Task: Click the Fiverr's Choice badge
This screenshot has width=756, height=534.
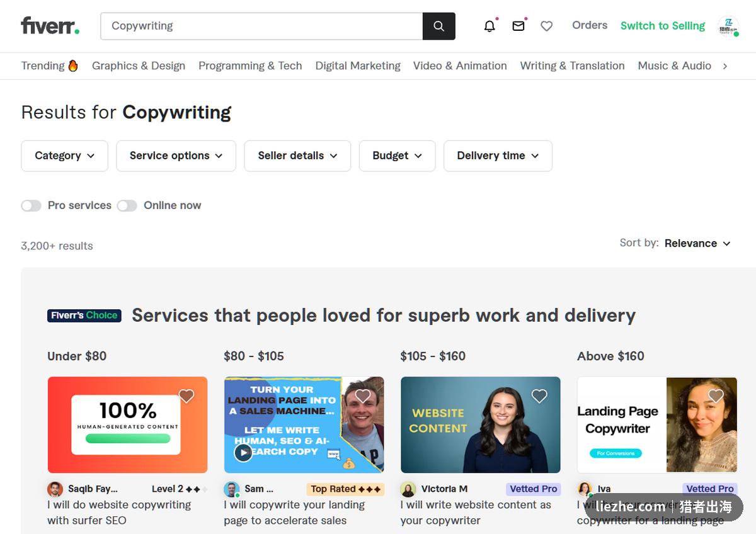Action: point(84,315)
